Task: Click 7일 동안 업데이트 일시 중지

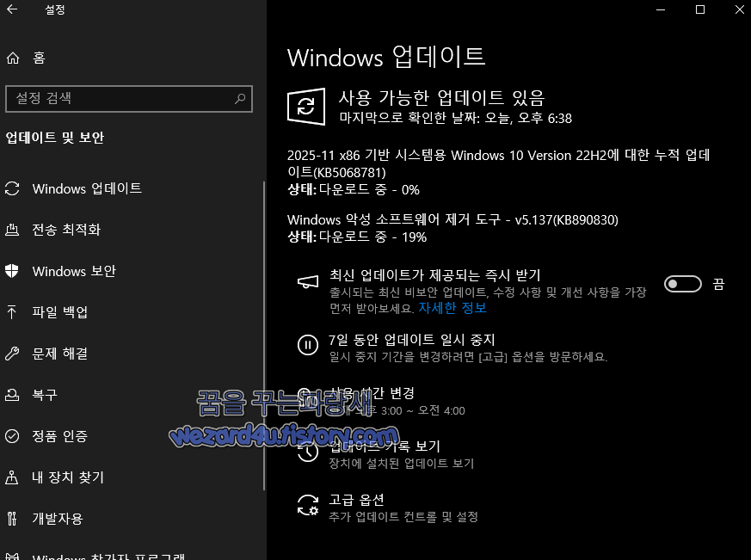Action: 411,340
